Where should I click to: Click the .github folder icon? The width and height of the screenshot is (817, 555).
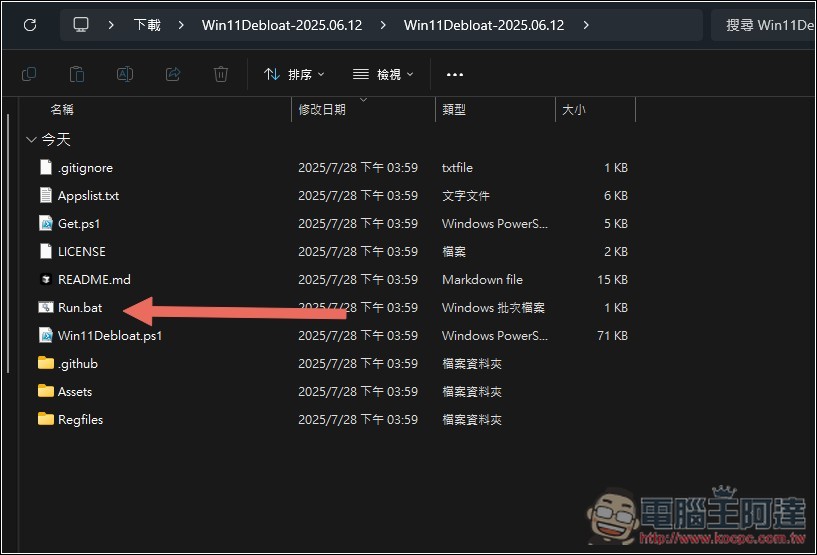point(46,363)
